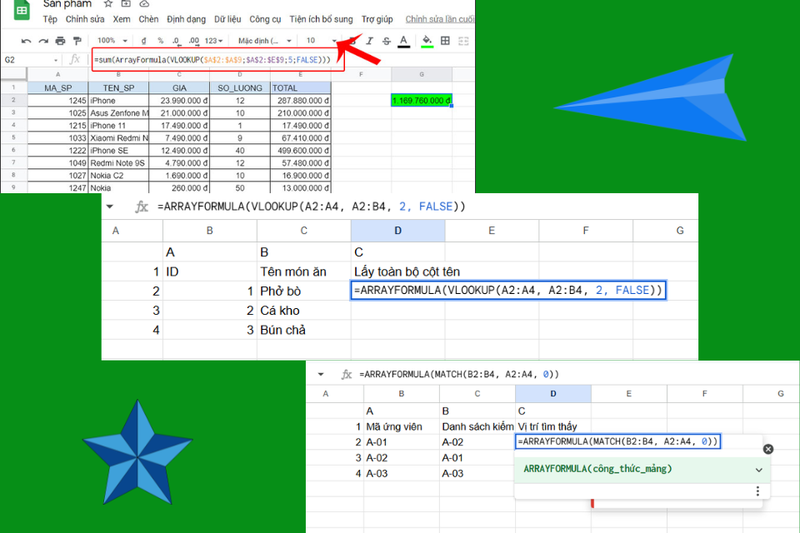The height and width of the screenshot is (533, 800).
Task: Click the Redo icon in the toolbar
Action: click(x=43, y=41)
